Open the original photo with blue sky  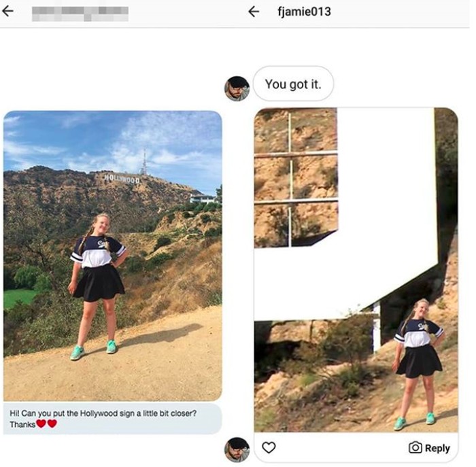tap(113, 256)
